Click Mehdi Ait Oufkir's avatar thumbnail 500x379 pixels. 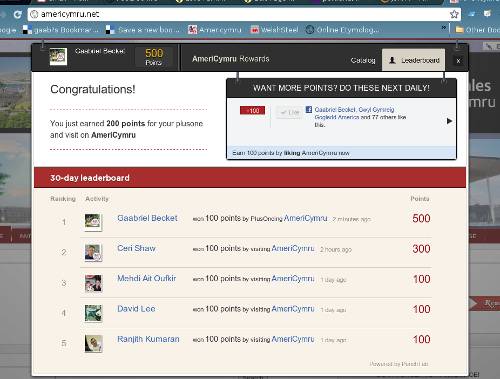pyautogui.click(x=93, y=283)
